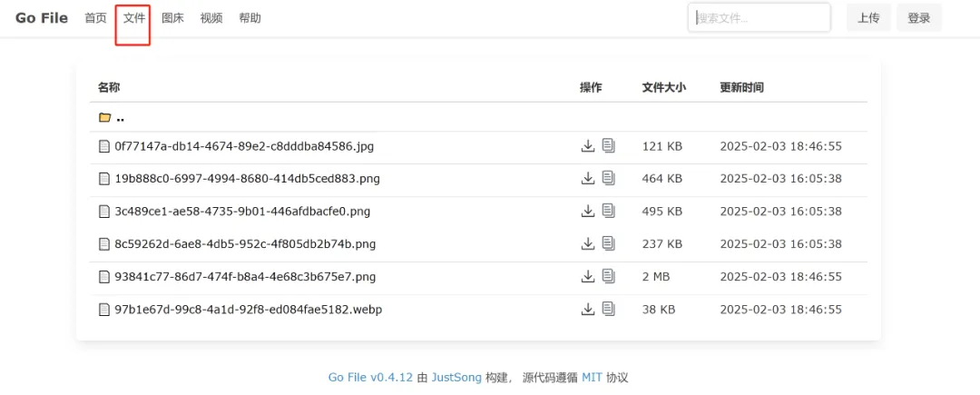Click file icon beside 3c489ce1 .png
This screenshot has height=395, width=980.
click(x=104, y=212)
